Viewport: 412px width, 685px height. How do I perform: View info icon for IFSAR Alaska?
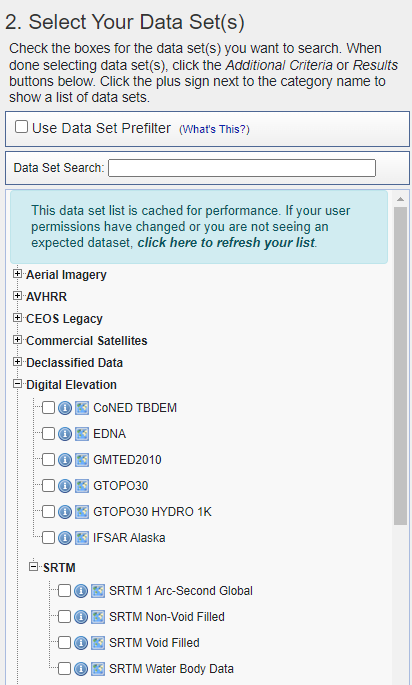point(65,538)
